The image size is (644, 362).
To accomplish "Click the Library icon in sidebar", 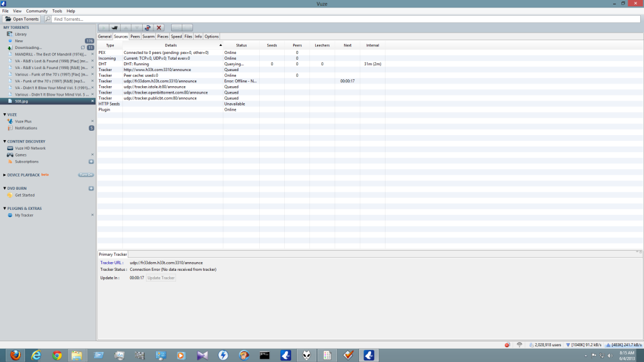I will click(x=10, y=34).
